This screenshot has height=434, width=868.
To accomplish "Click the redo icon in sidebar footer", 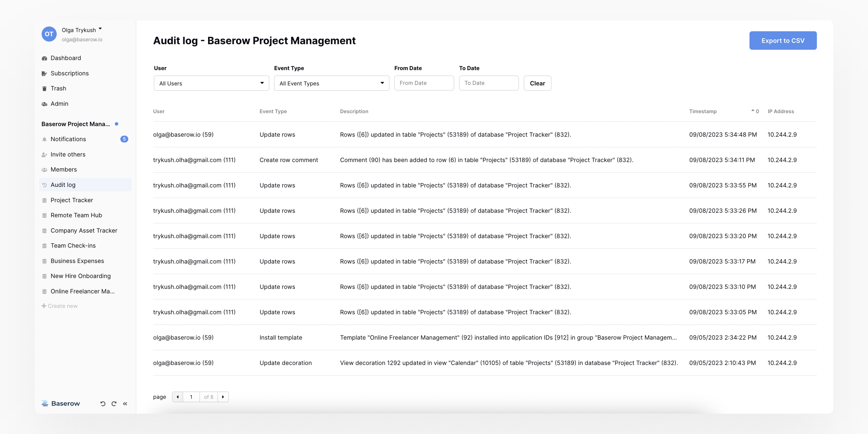I will click(114, 404).
